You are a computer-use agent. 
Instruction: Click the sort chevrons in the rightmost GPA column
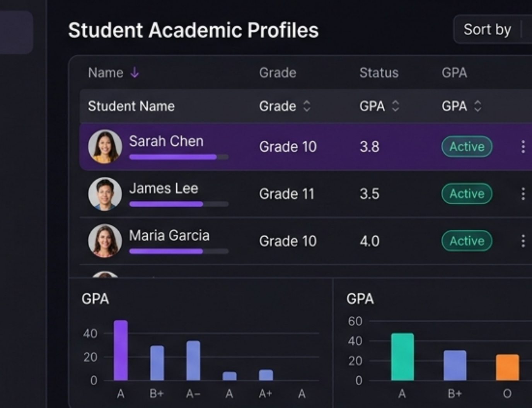pyautogui.click(x=478, y=106)
